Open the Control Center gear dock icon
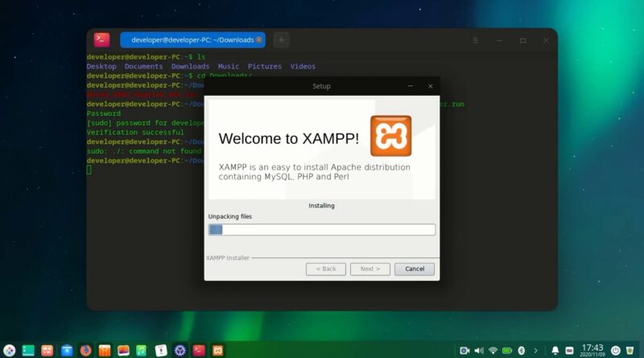Image resolution: width=644 pixels, height=358 pixels. [180, 351]
